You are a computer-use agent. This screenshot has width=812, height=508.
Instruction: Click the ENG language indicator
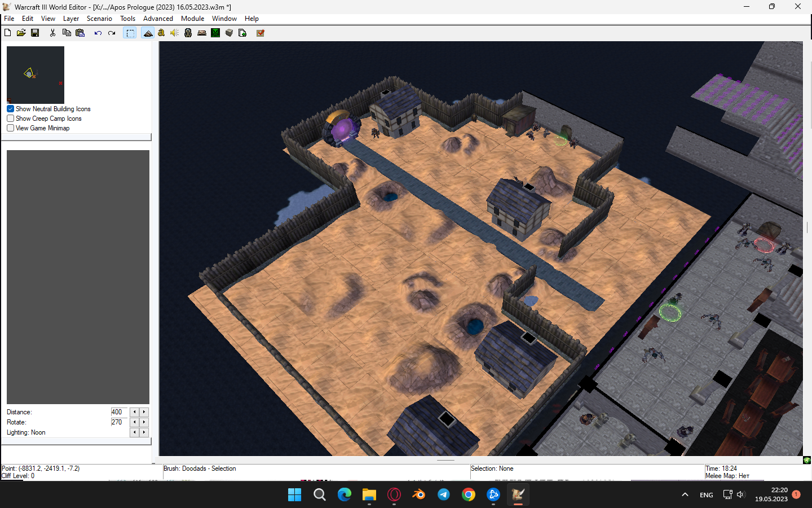click(x=707, y=495)
